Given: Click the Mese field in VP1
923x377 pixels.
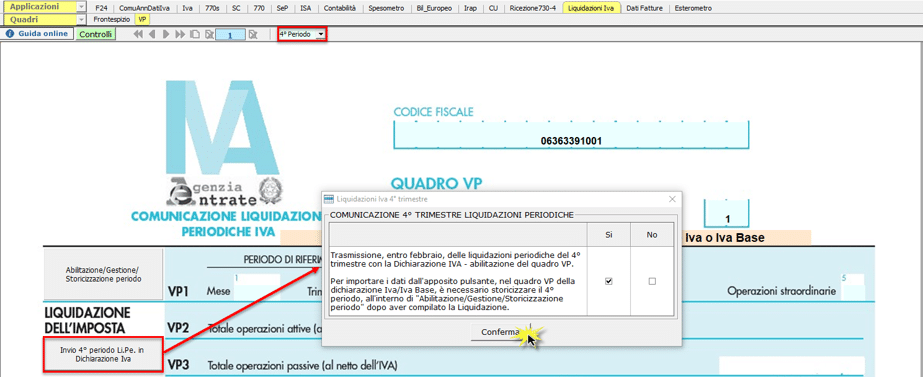Looking at the screenshot, I should tap(257, 287).
